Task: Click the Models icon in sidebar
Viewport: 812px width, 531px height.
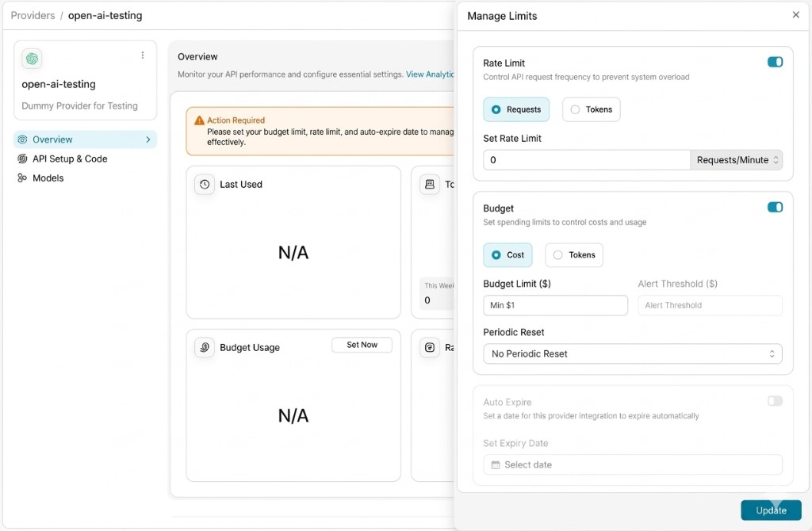Action: coord(22,178)
